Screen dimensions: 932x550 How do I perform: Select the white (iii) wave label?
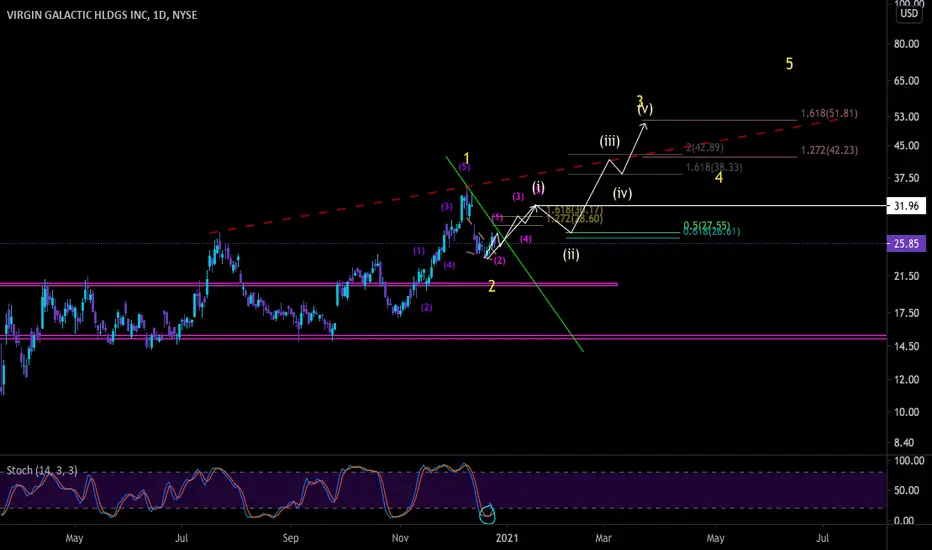609,141
